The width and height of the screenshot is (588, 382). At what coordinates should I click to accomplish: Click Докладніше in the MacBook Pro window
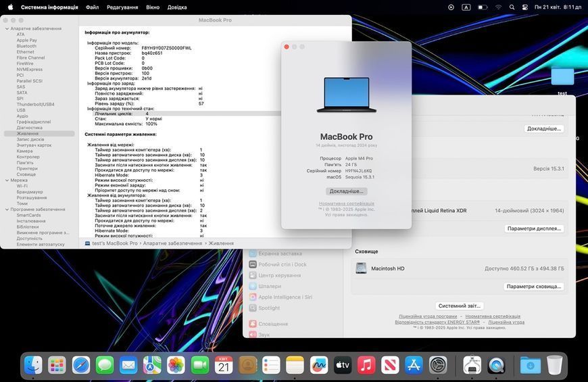[x=346, y=191]
